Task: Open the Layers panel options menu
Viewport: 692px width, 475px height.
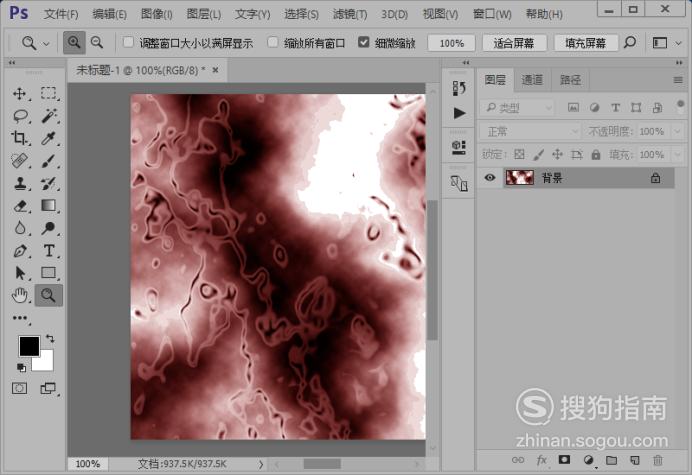Action: tap(678, 80)
